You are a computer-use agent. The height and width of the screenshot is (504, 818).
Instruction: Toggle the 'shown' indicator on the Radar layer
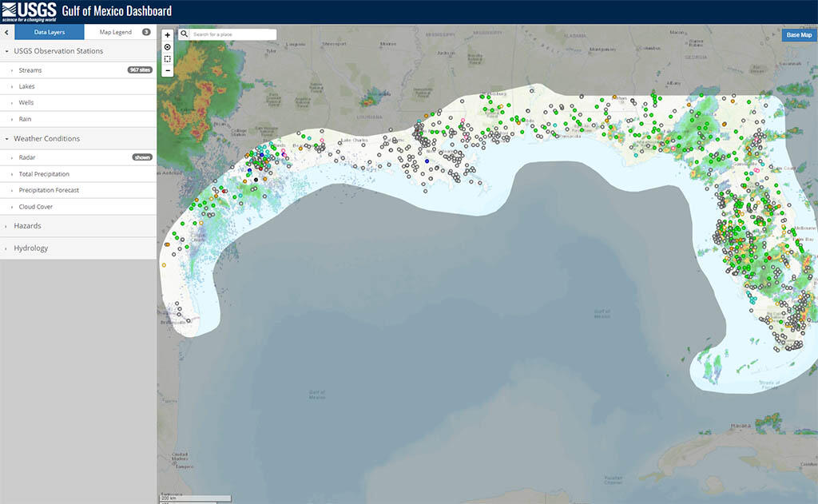click(x=141, y=157)
